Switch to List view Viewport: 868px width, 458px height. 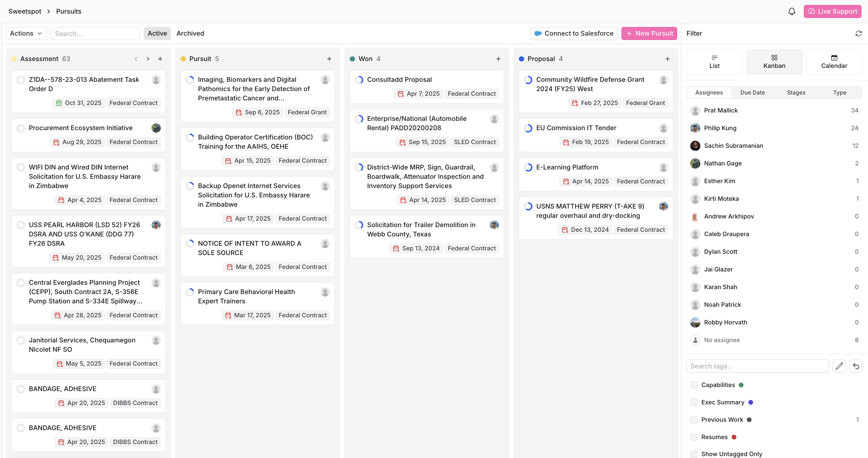pyautogui.click(x=714, y=62)
